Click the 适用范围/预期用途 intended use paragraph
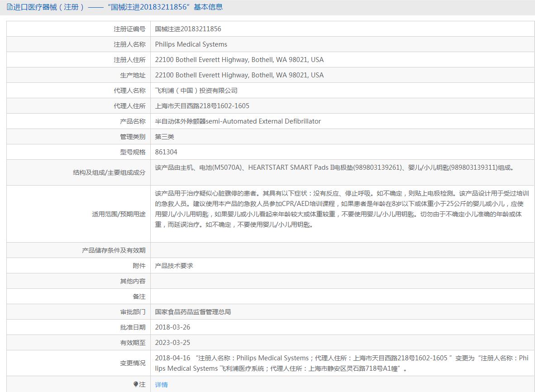Screen dimensions: 535x392 342,209
